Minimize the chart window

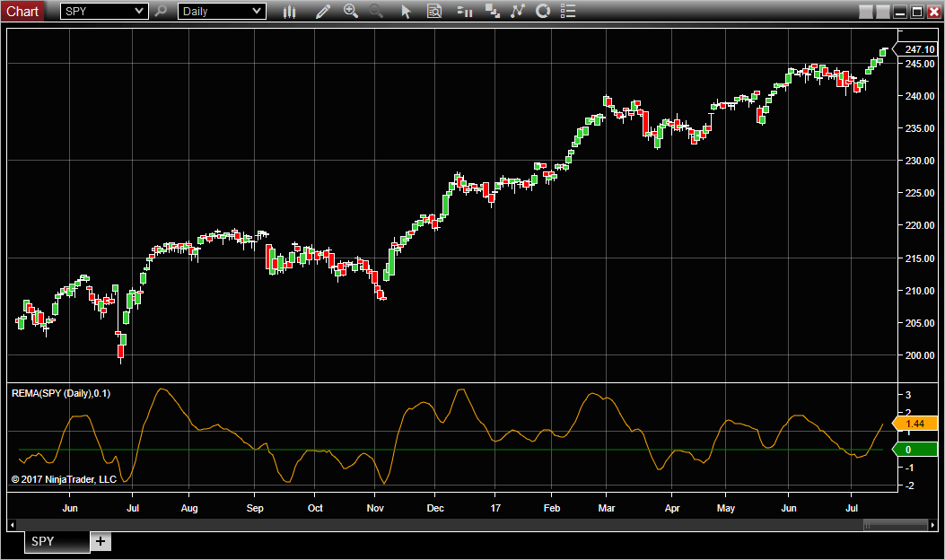[x=900, y=12]
